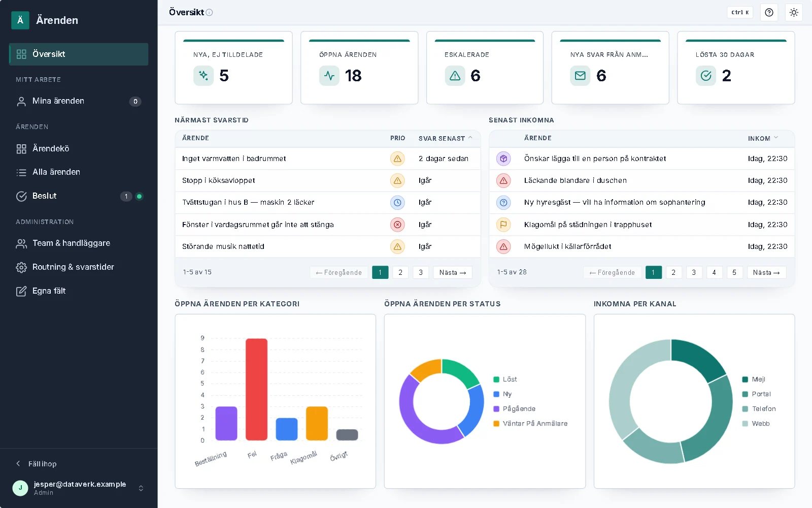Click the info icon next to Översikt
This screenshot has width=812, height=508.
pos(209,12)
